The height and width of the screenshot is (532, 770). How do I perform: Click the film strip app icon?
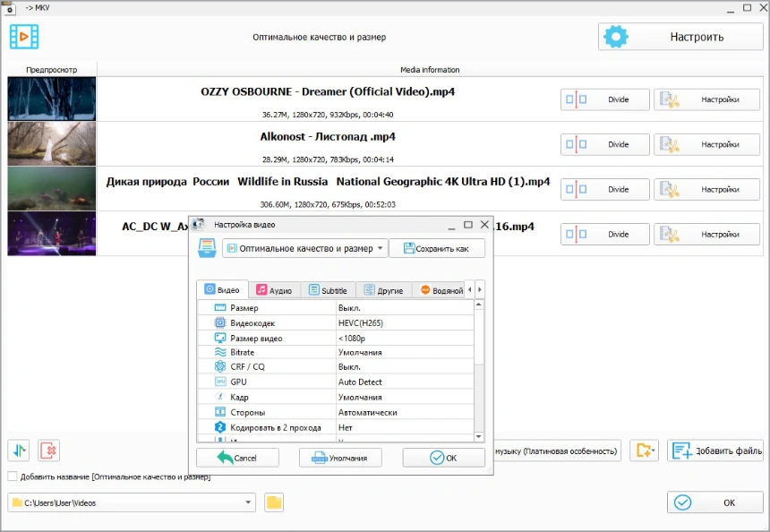click(24, 37)
